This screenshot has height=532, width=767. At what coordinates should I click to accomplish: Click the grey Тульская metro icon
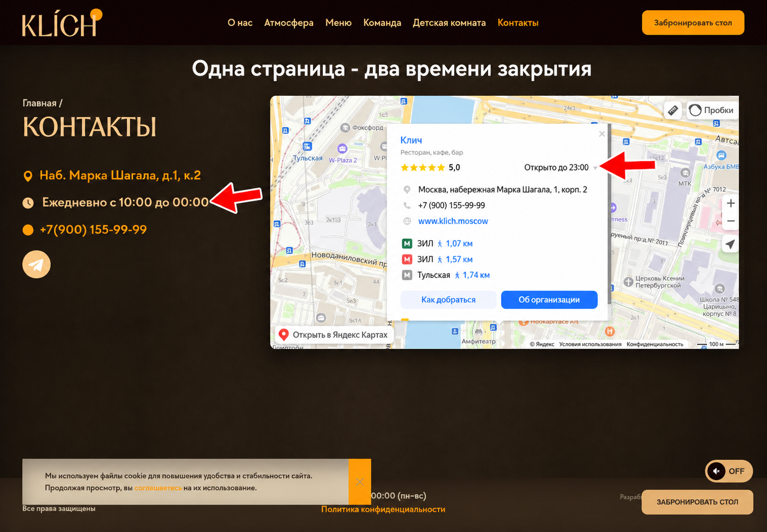tap(407, 275)
